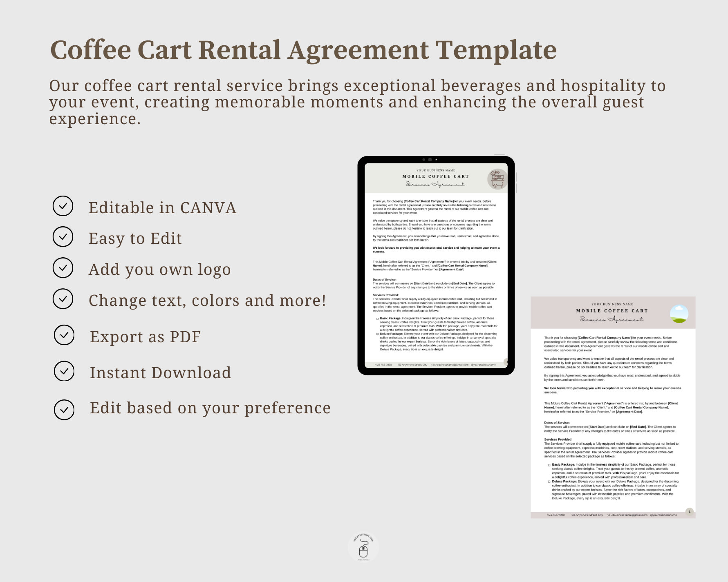
Task: Click the @yourbusinessname handle on the PDF footer
Action: [x=663, y=515]
